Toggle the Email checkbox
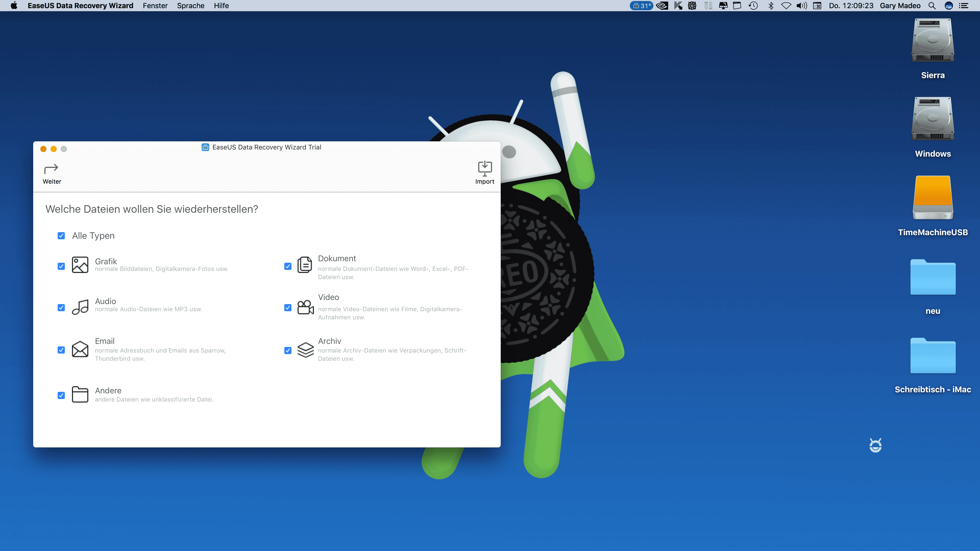The height and width of the screenshot is (551, 980). (x=61, y=350)
